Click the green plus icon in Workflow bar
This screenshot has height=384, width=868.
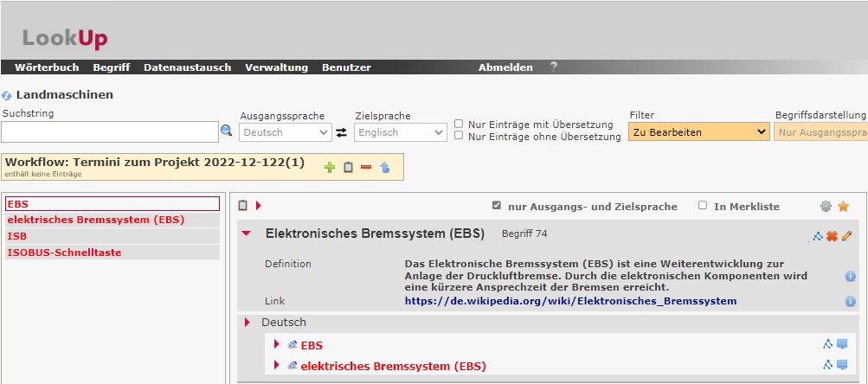[x=329, y=167]
